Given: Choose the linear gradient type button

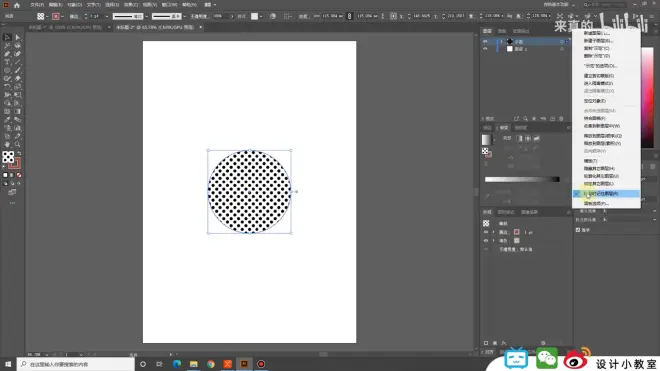Looking at the screenshot, I should pyautogui.click(x=519, y=139).
